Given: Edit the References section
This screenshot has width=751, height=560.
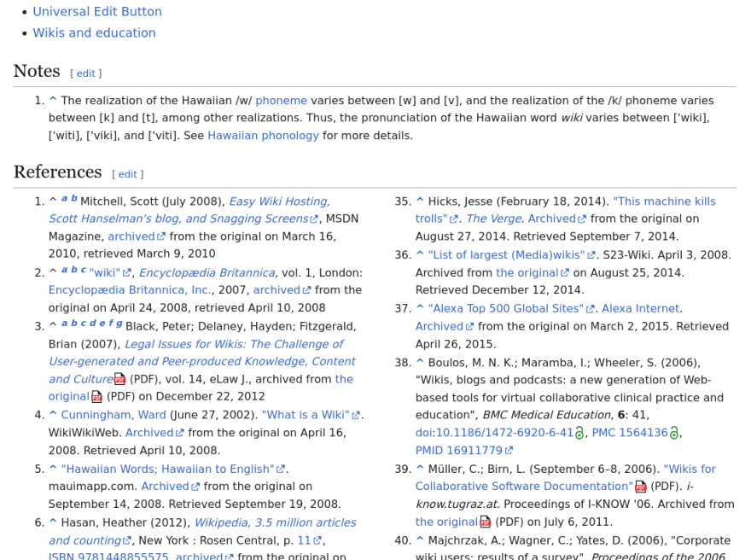Looking at the screenshot, I should coord(127,174).
